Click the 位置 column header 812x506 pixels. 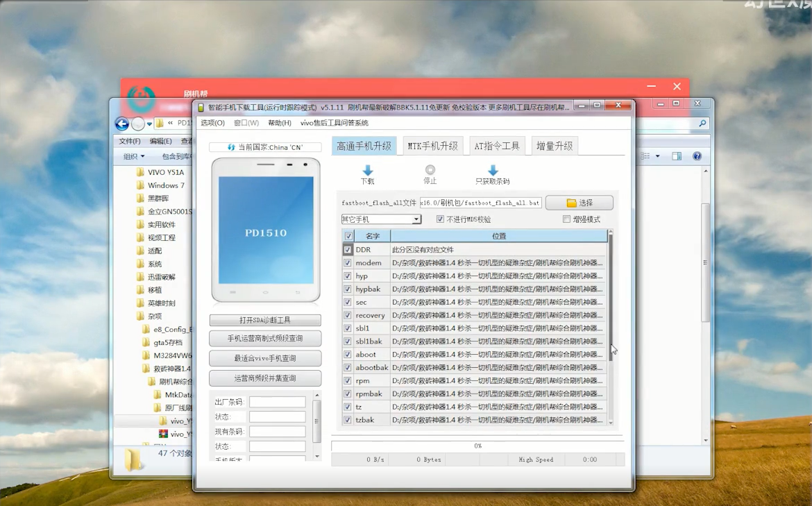(499, 236)
